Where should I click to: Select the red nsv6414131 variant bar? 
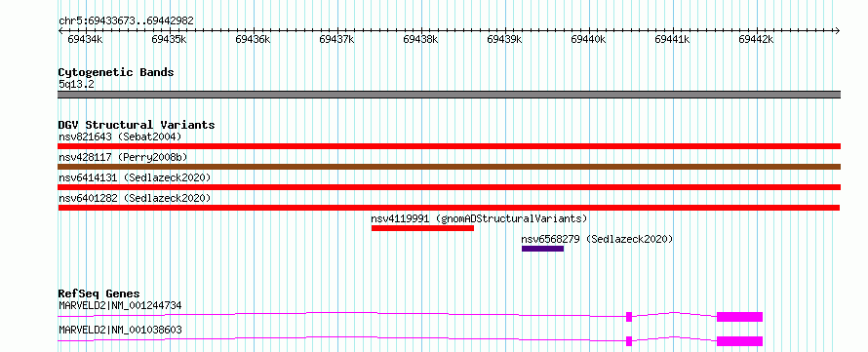click(449, 187)
